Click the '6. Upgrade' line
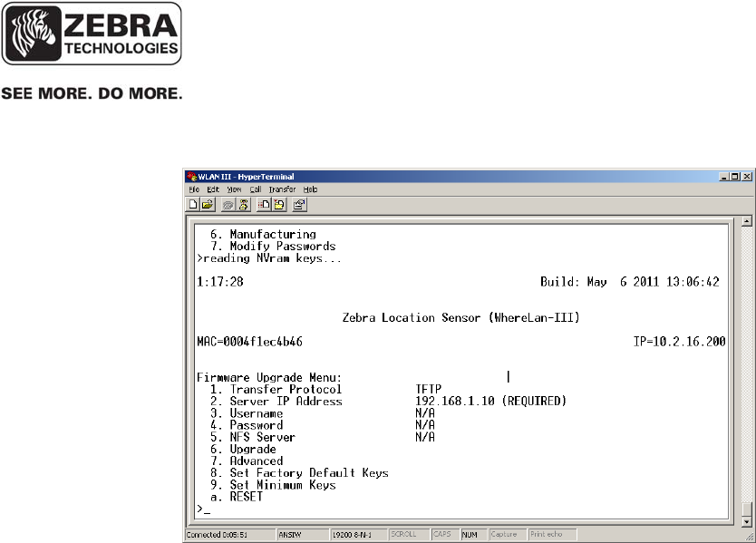Image resolution: width=756 pixels, height=543 pixels. pyautogui.click(x=243, y=449)
